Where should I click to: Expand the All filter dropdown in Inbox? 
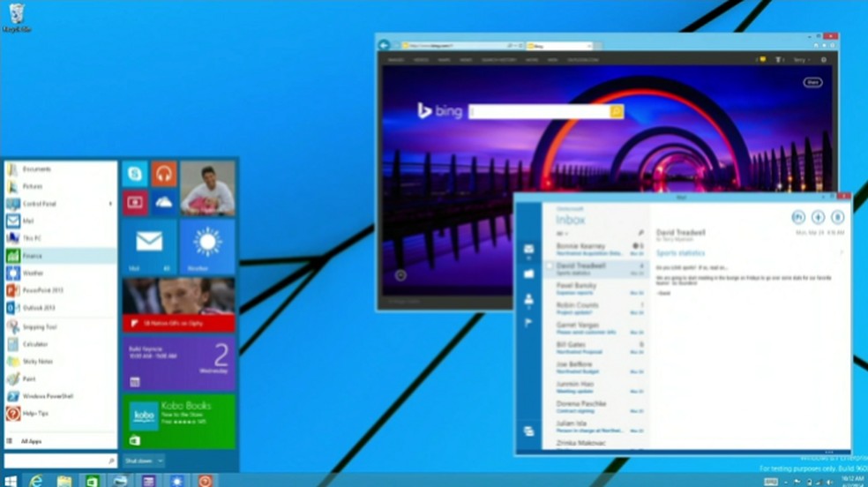click(x=561, y=234)
